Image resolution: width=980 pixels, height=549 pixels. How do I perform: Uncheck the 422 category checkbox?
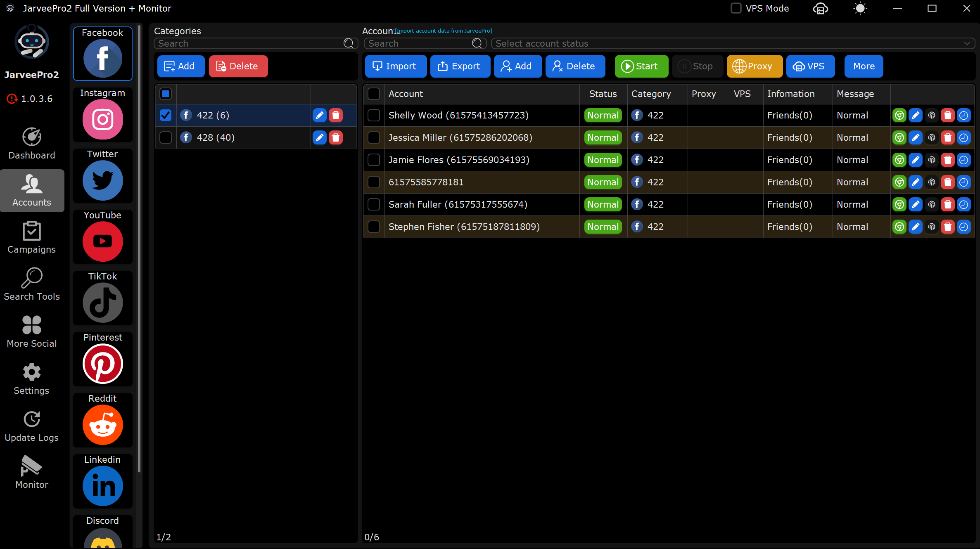pyautogui.click(x=166, y=115)
